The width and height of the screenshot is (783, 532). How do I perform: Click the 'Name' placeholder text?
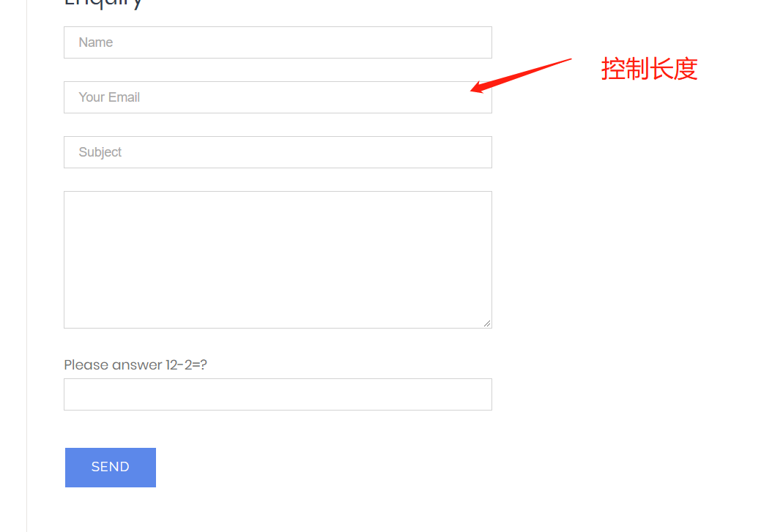pos(96,42)
